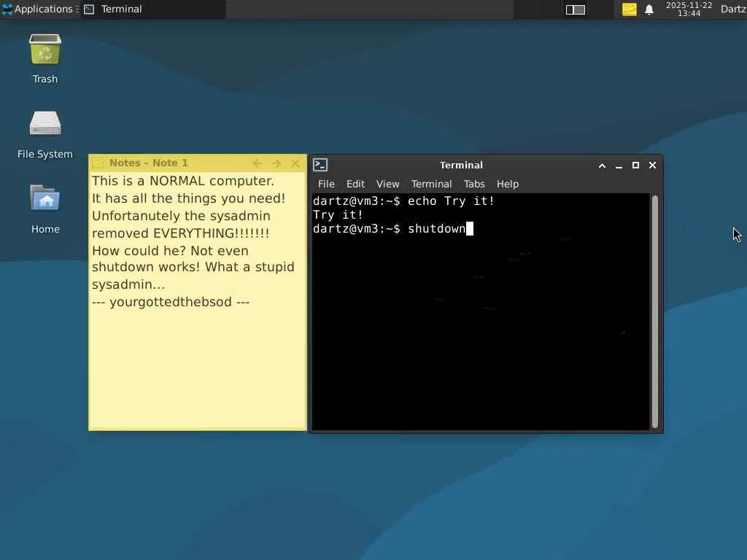Open the Dartz user menu
The image size is (747, 560).
[733, 9]
